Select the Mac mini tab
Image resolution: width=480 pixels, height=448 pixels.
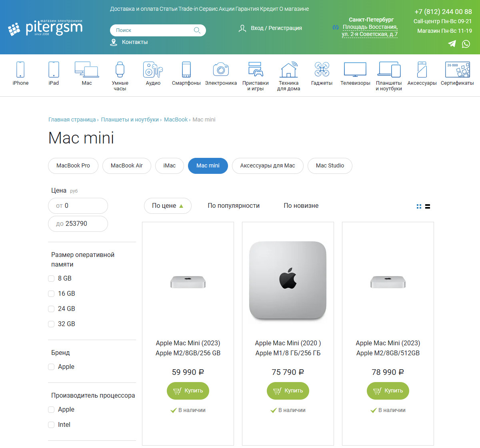208,165
